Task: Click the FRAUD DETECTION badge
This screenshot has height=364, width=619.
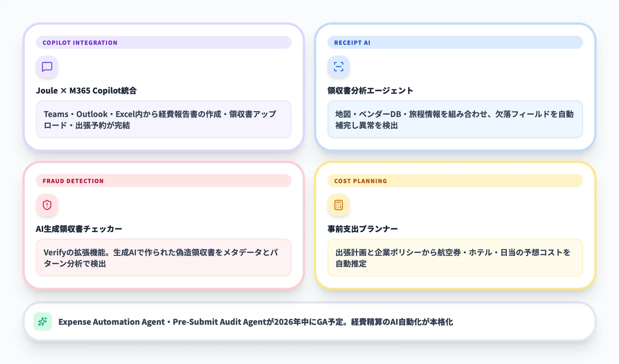Action: pyautogui.click(x=73, y=181)
